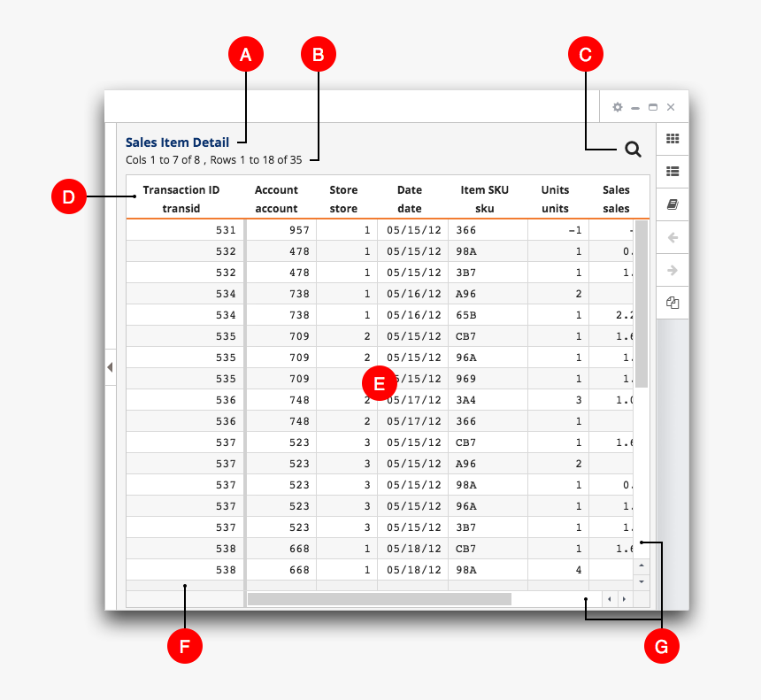This screenshot has height=700, width=761.
Task: Click the horizontal scrollbar right arrow
Action: tap(625, 599)
